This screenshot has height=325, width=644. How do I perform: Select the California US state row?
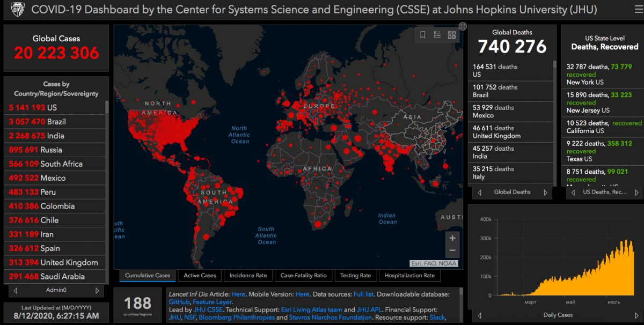(604, 127)
